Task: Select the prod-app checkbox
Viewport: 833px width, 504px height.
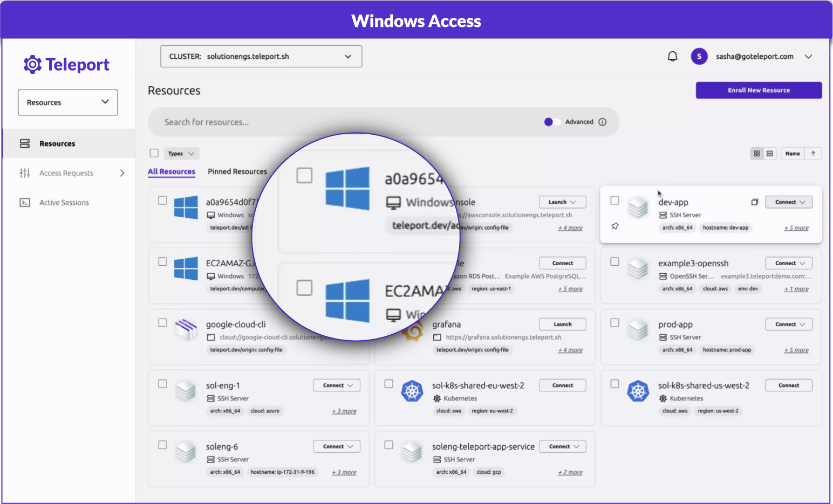Action: pos(614,322)
